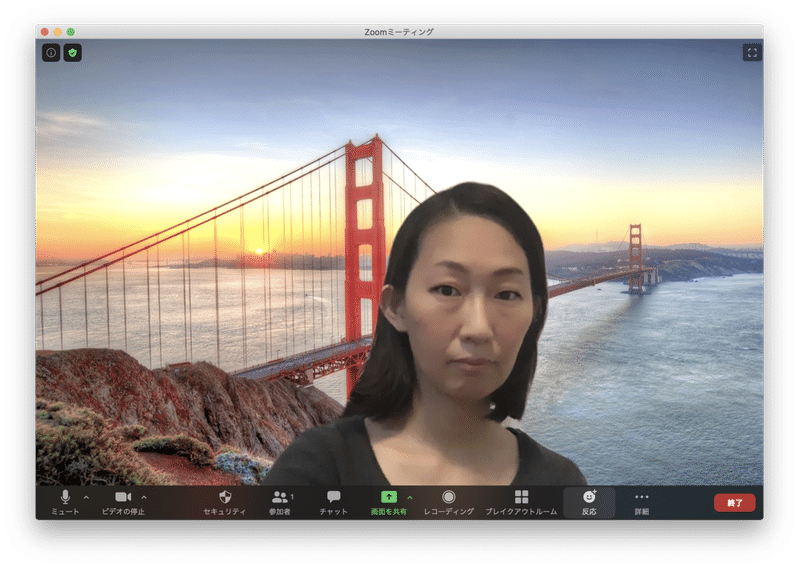Start sharing screen with 画面を共有
Viewport: 800px width, 568px height.
tap(389, 503)
